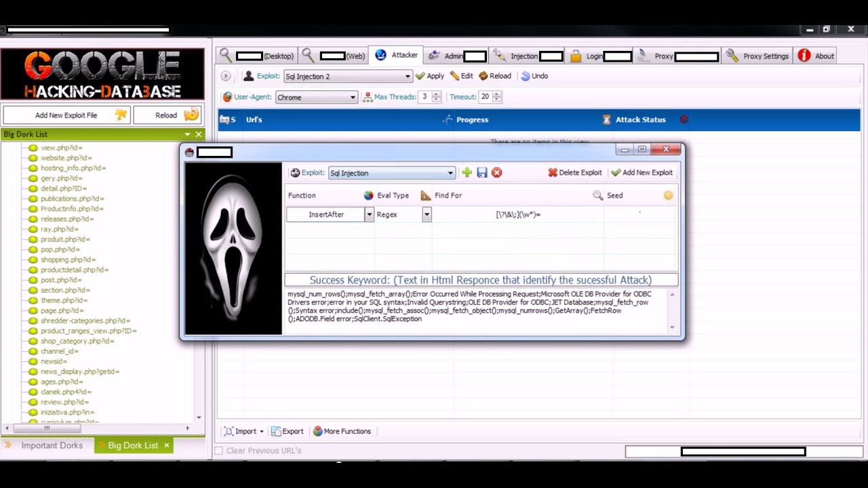
Task: Close the Big Dork List panel
Action: [x=198, y=134]
